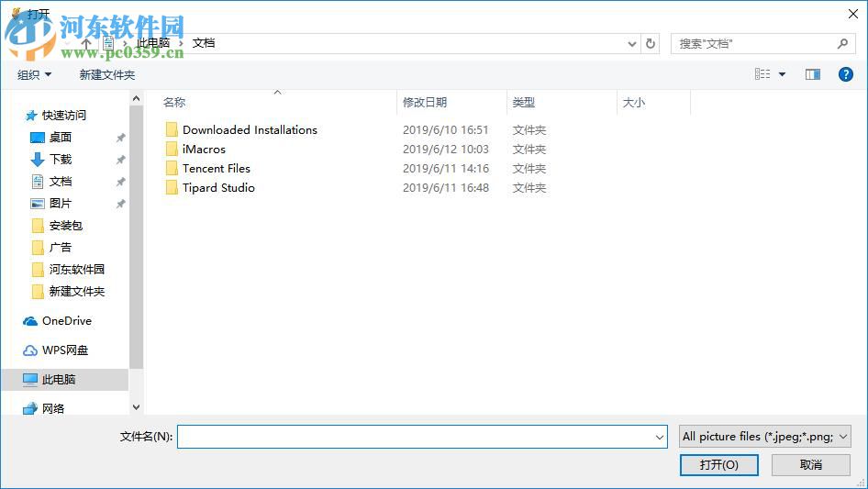Click folder icon of Tencent Files
The image size is (868, 489).
point(172,169)
